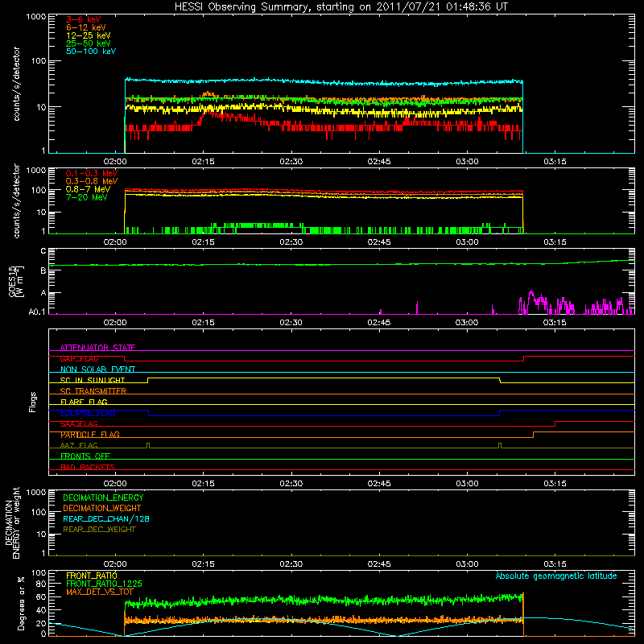Viewport: 644px width, 644px height.
Task: Click the 0.1-0.3 MeV legend label
Action: tap(92, 173)
